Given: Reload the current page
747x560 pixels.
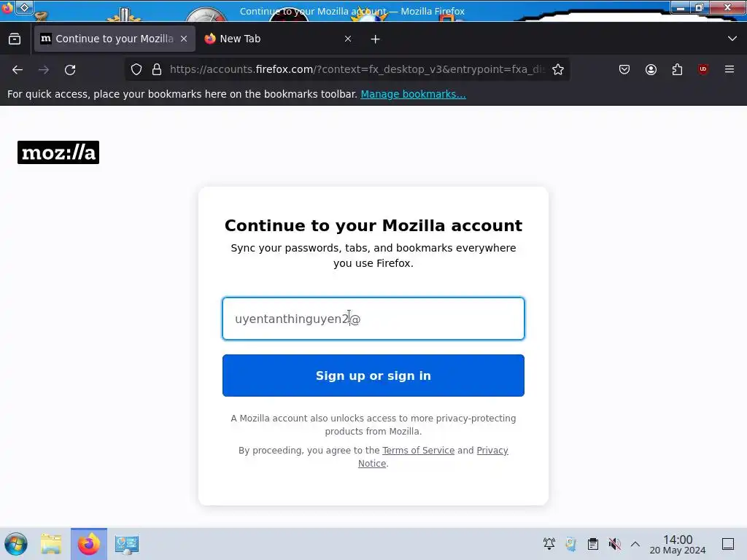Looking at the screenshot, I should point(70,69).
